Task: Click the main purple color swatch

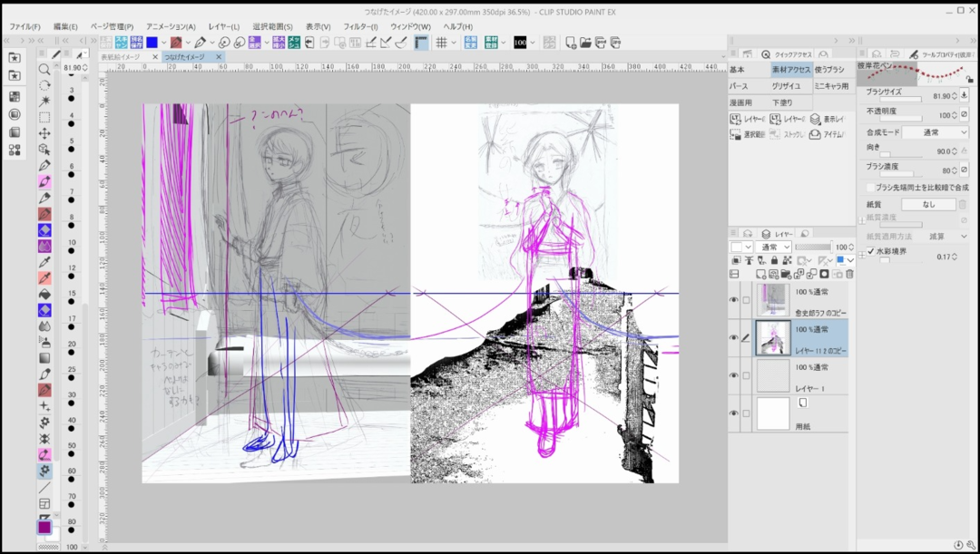Action: coord(44,527)
